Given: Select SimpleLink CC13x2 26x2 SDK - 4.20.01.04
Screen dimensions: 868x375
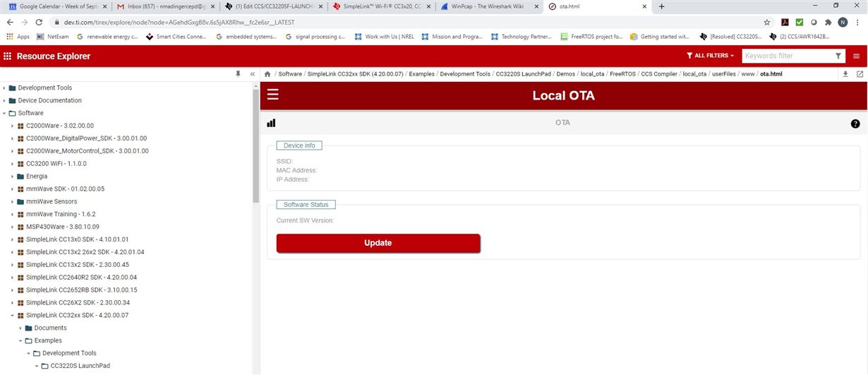Looking at the screenshot, I should pos(85,252).
